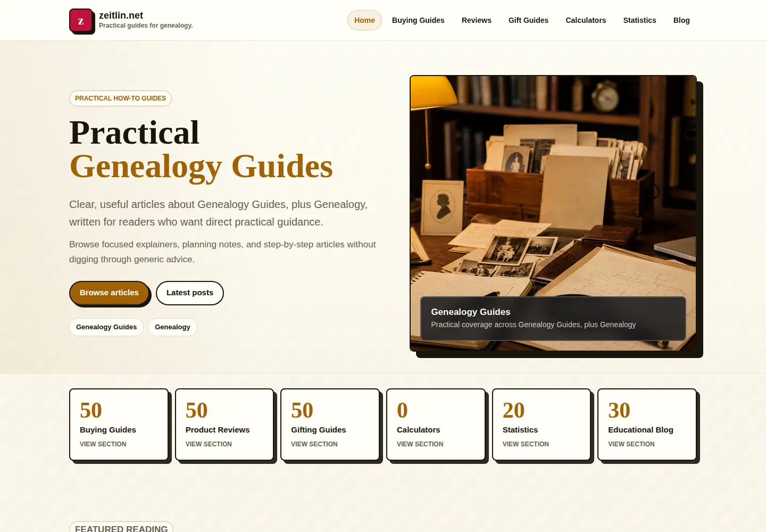Open the 20 Statistics card
Viewport: 766px width, 532px height.
click(x=542, y=425)
